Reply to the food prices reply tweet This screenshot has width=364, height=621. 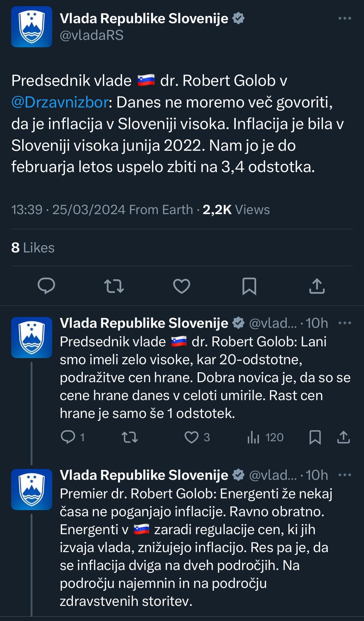point(72,437)
